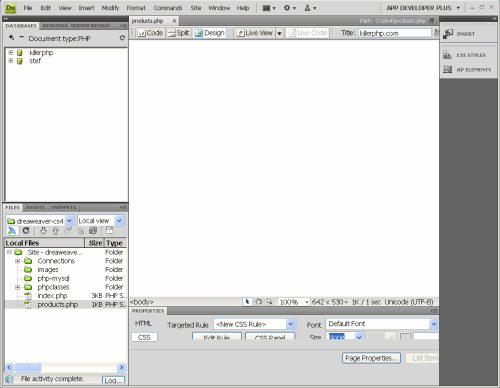Switch to the Assets tab

click(x=35, y=207)
